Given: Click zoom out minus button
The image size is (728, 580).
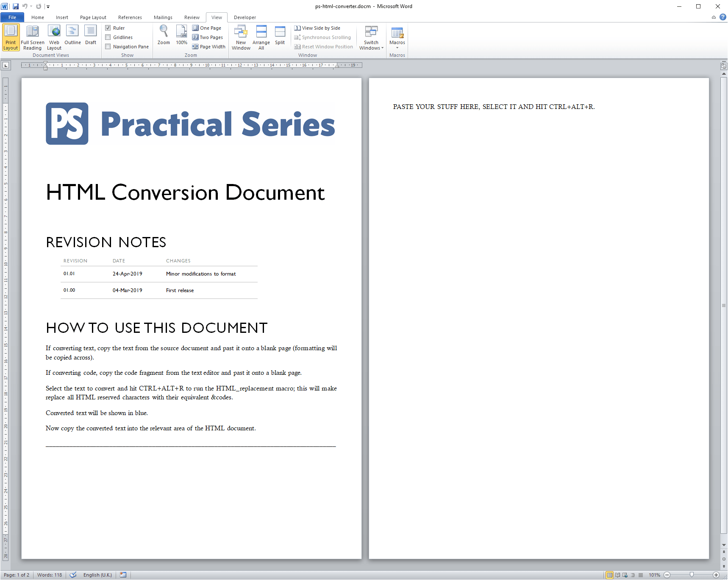Looking at the screenshot, I should 667,575.
